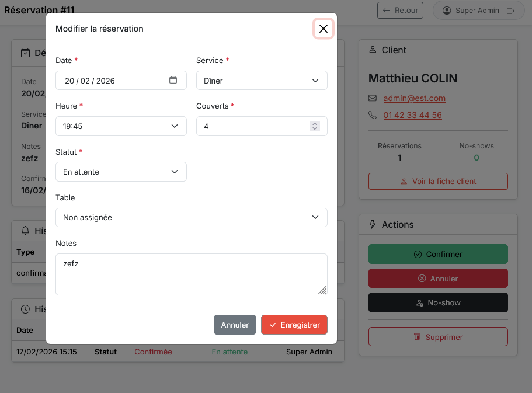Open the calendar picker in Date field
The width and height of the screenshot is (532, 393).
point(173,80)
